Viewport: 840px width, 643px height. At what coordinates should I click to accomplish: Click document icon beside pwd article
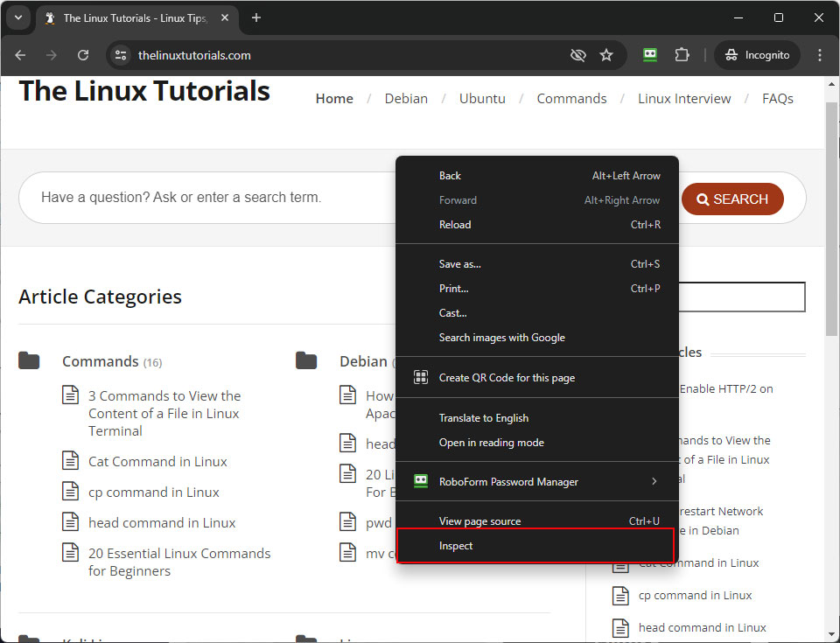[347, 522]
